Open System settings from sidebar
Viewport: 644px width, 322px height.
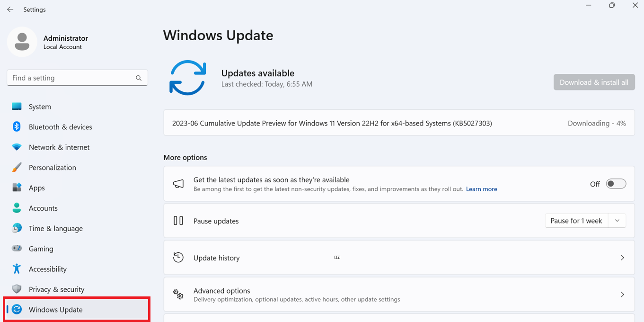click(40, 107)
